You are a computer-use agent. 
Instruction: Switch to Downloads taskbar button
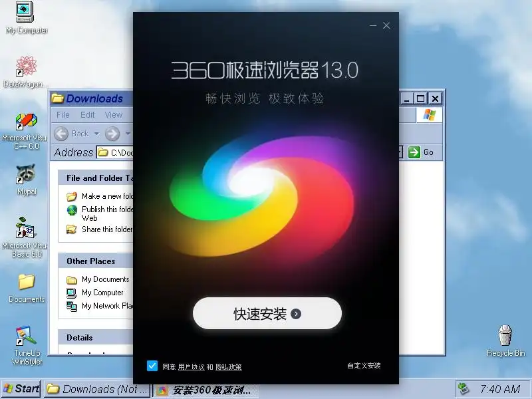[97, 389]
